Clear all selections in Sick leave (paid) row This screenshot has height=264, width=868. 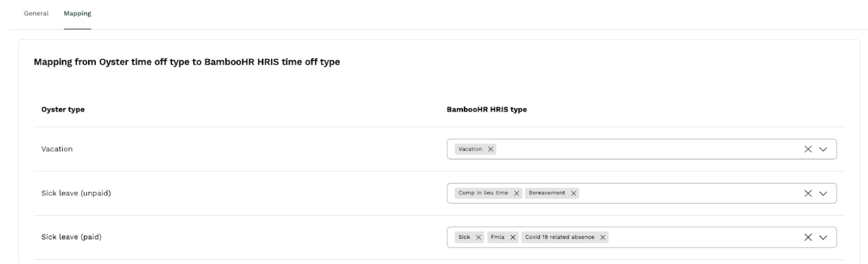808,238
